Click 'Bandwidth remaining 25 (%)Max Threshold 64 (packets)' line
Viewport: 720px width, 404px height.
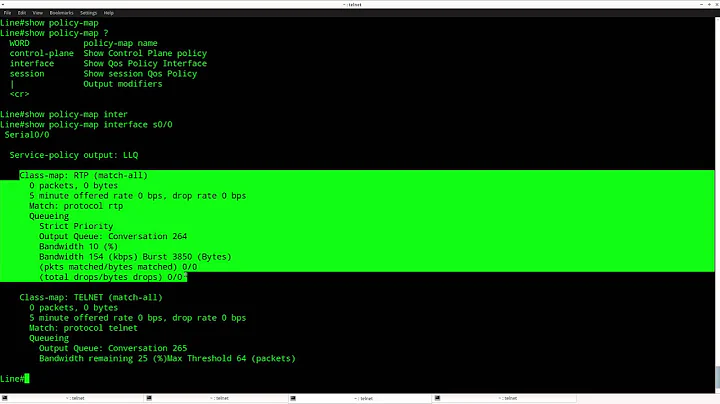click(167, 359)
